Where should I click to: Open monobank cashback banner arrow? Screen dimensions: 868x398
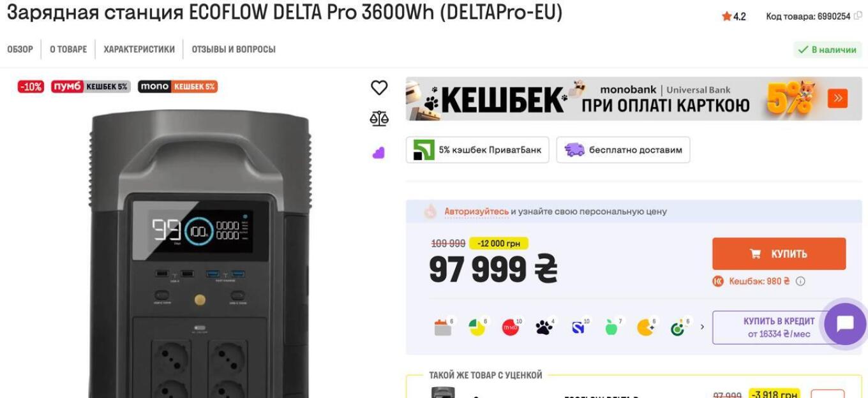pyautogui.click(x=837, y=98)
